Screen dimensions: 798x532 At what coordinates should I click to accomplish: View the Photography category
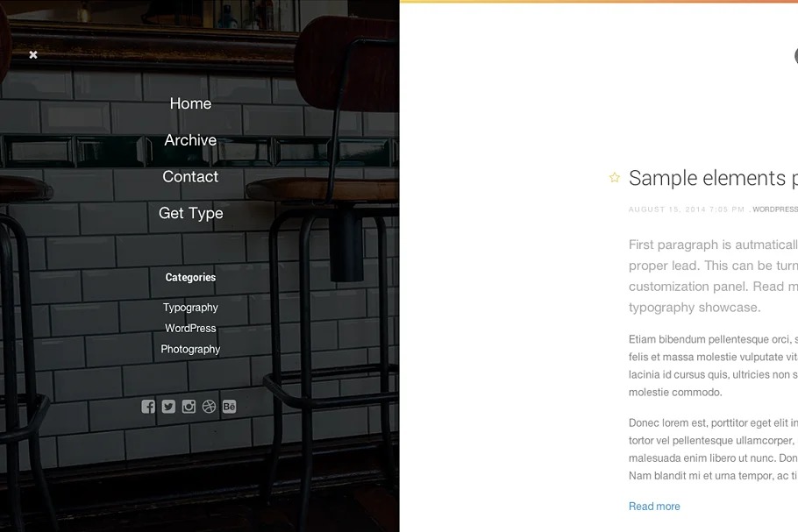tap(190, 349)
